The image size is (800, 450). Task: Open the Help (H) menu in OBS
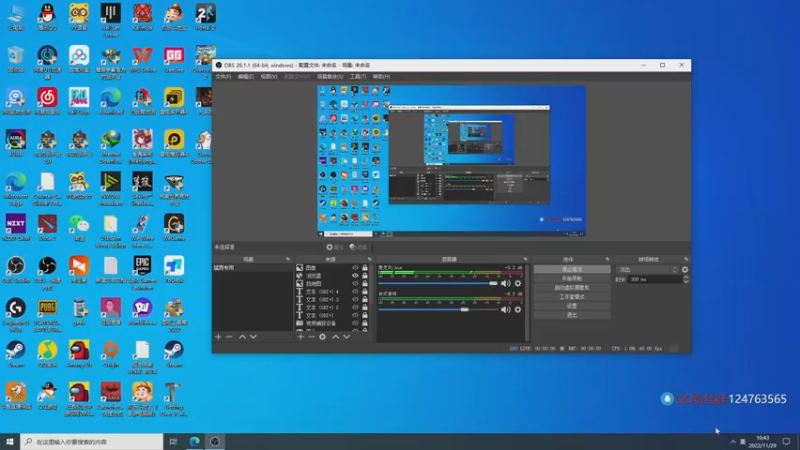coord(381,77)
